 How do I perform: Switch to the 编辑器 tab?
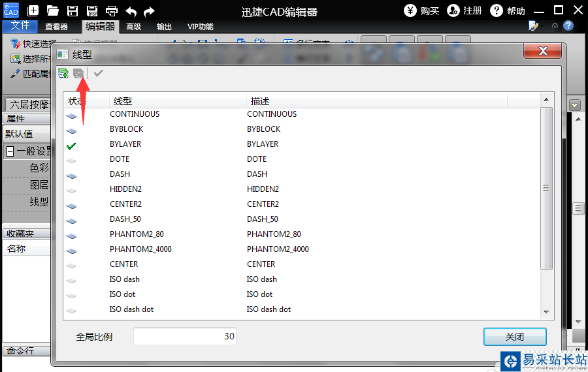(x=100, y=27)
